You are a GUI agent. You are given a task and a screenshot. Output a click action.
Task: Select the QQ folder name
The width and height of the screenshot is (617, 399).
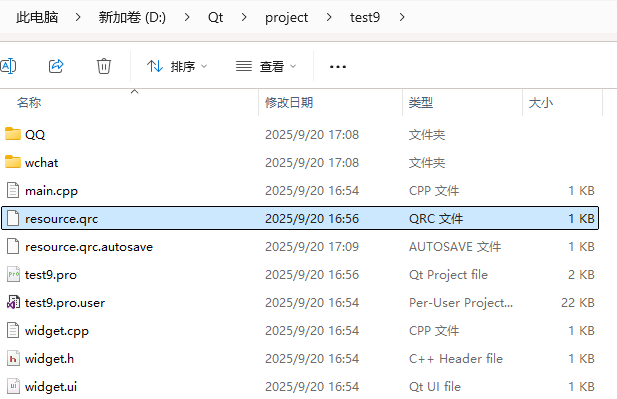(35, 135)
